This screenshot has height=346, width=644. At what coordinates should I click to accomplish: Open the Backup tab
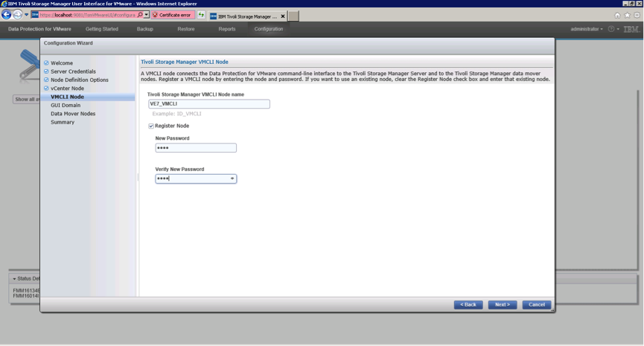tap(145, 29)
